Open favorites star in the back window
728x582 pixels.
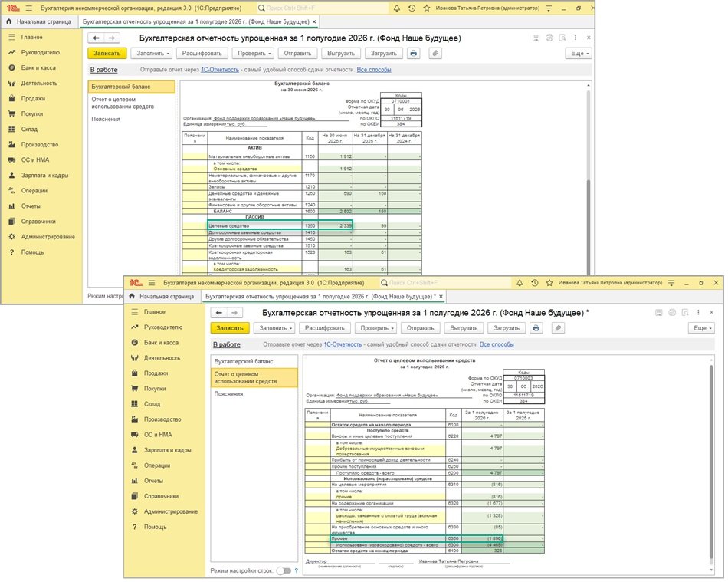tap(426, 8)
